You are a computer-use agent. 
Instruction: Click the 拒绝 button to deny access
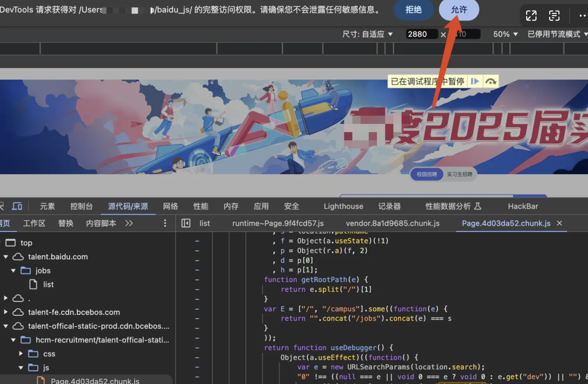(413, 10)
